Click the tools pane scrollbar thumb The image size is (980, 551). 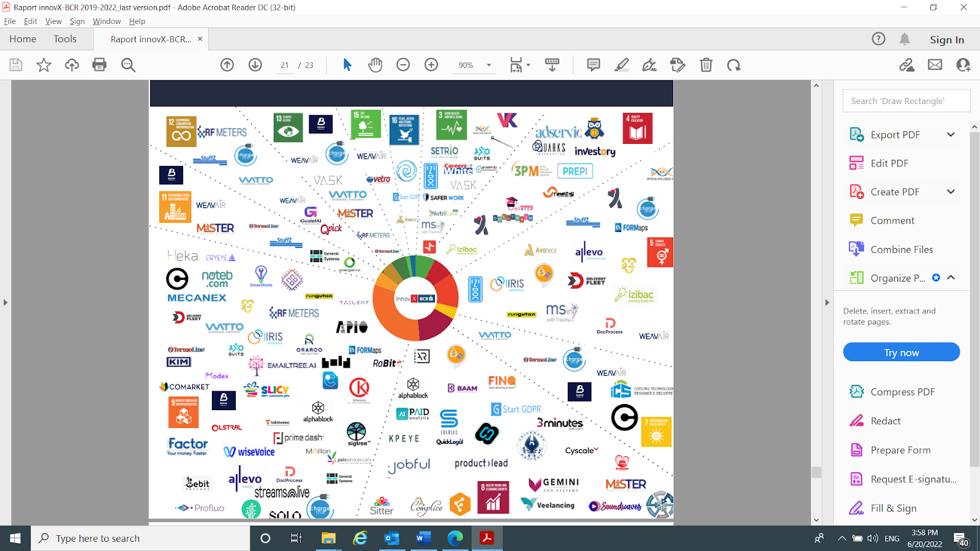974,300
